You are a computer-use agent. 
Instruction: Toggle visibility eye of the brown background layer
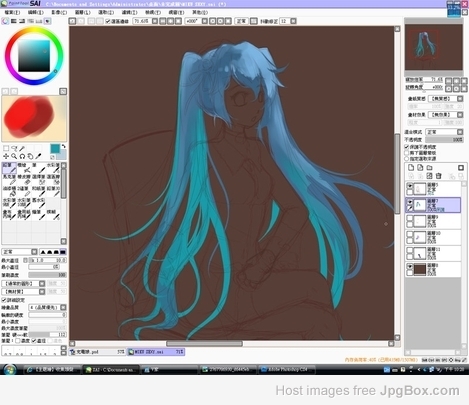pos(410,266)
